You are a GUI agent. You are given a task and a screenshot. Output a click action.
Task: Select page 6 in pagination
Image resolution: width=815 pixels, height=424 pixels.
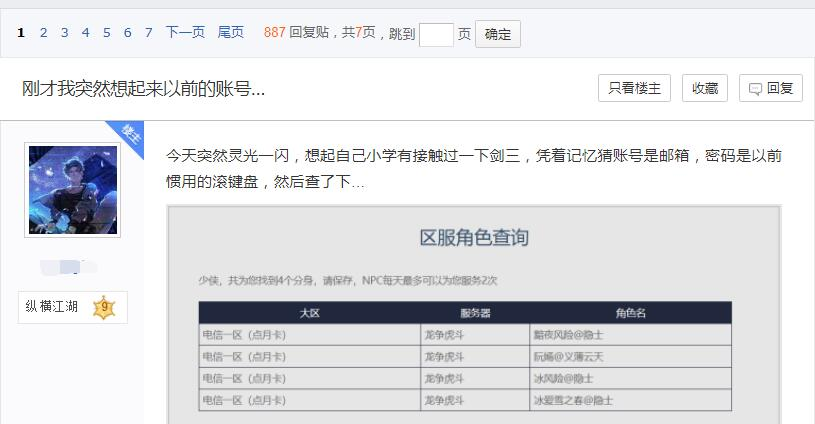click(x=127, y=33)
